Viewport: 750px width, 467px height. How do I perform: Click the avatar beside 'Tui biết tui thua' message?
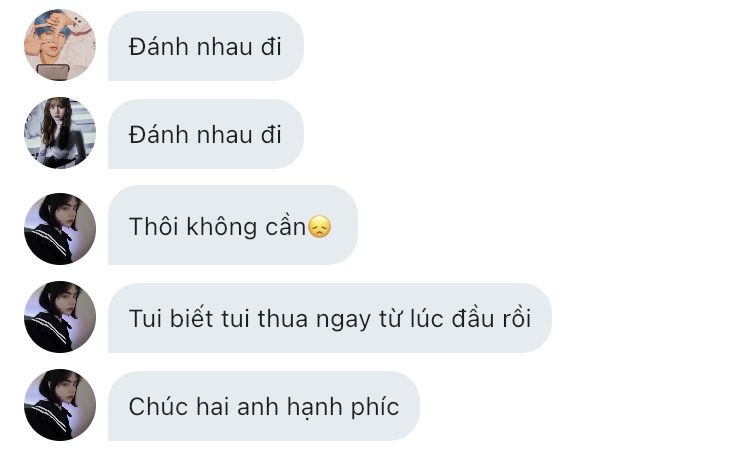[60, 317]
